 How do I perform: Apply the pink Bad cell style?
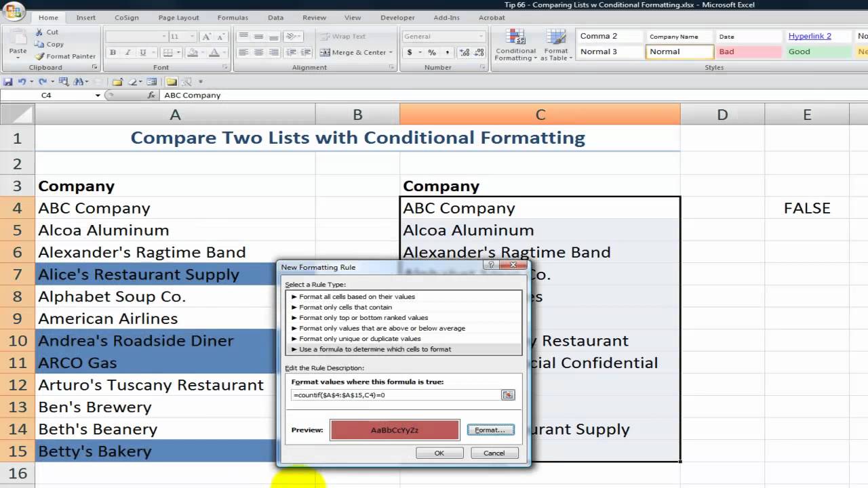(747, 52)
